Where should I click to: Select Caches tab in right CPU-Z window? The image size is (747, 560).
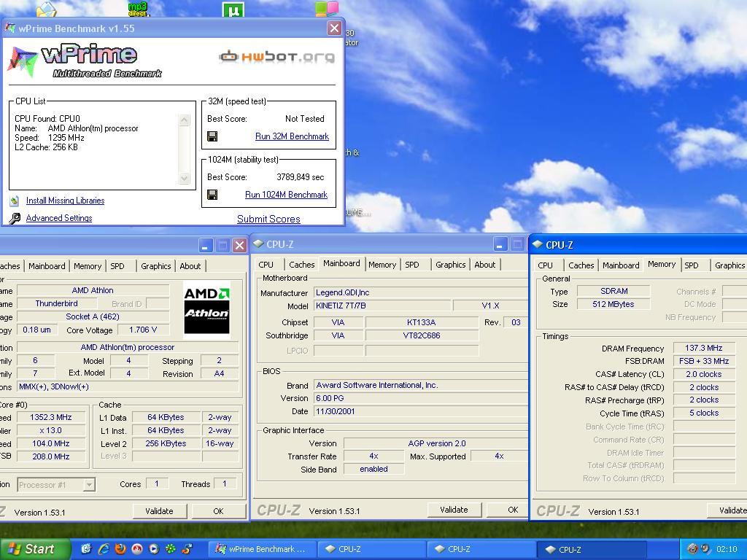pos(581,265)
